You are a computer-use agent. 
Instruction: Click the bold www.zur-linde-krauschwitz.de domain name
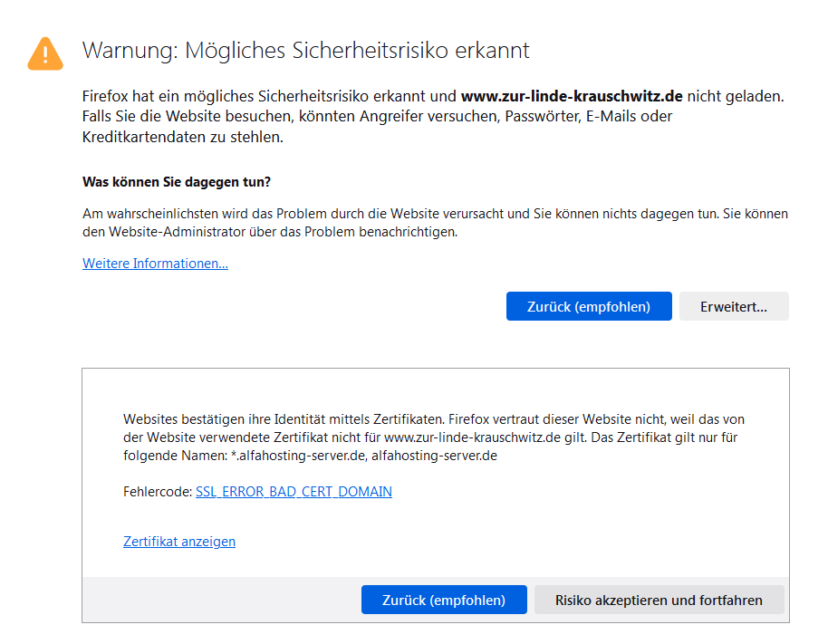[572, 95]
